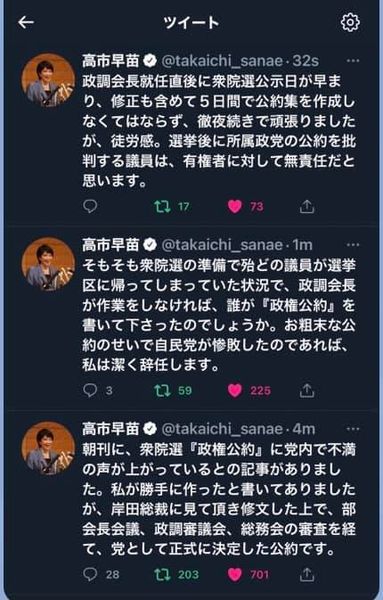This screenshot has width=383, height=600.
Task: Reply to the tweet with 28 replies
Action: (x=90, y=574)
